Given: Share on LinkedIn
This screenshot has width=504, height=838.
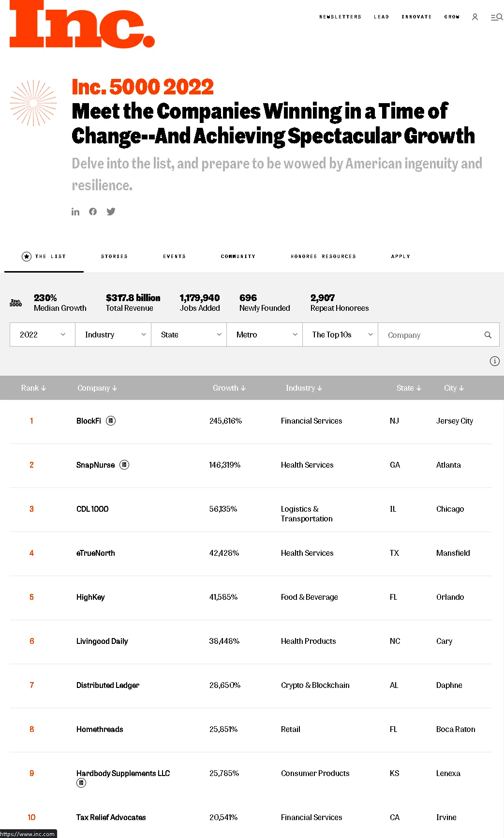Looking at the screenshot, I should point(75,212).
